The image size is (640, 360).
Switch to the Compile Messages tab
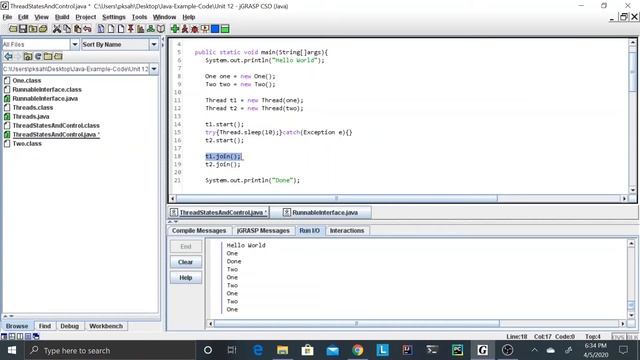pyautogui.click(x=199, y=231)
